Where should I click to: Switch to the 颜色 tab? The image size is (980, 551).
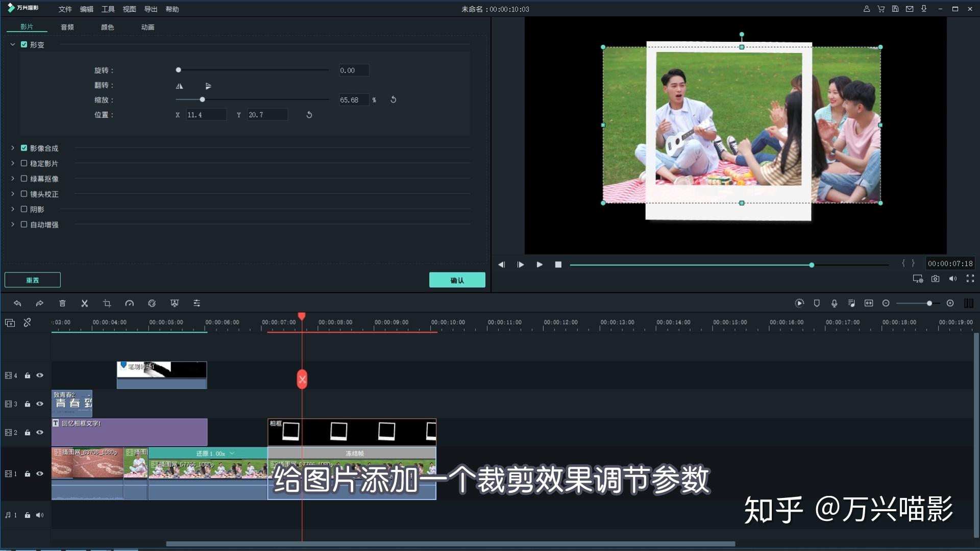pos(107,27)
